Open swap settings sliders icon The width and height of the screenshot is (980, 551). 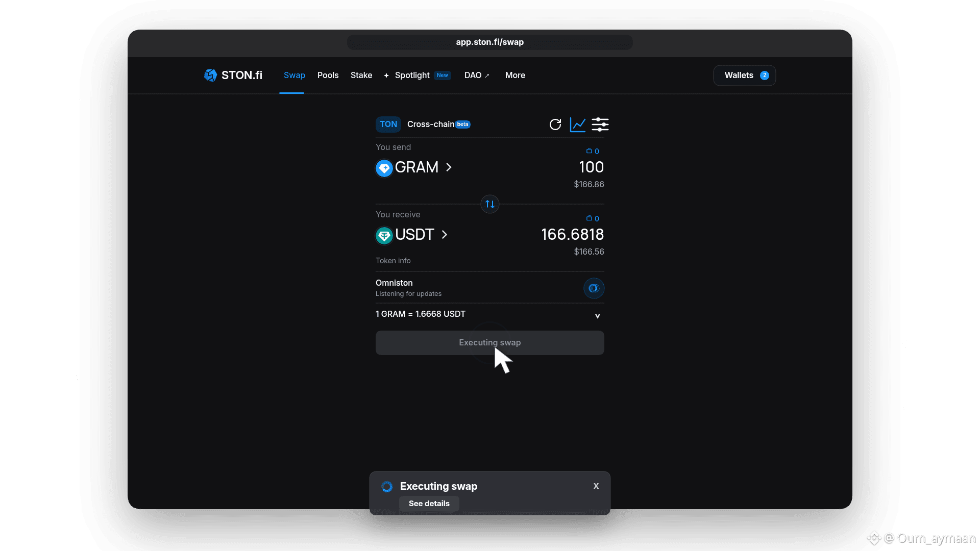click(x=600, y=124)
